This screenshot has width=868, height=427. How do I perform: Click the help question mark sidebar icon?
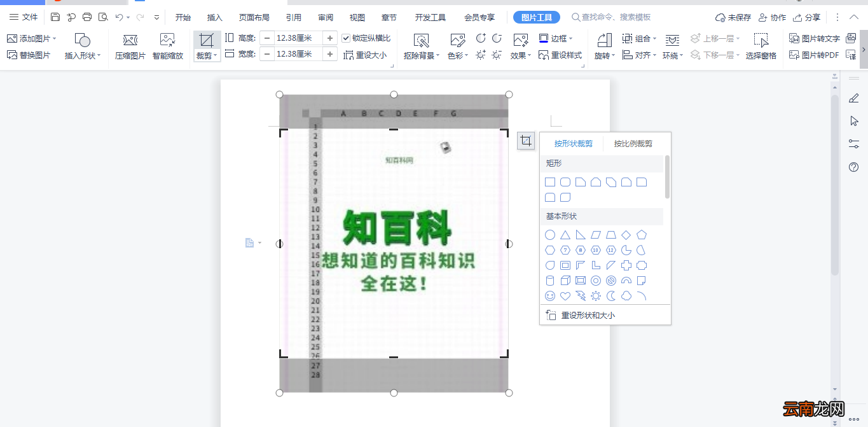pyautogui.click(x=854, y=167)
